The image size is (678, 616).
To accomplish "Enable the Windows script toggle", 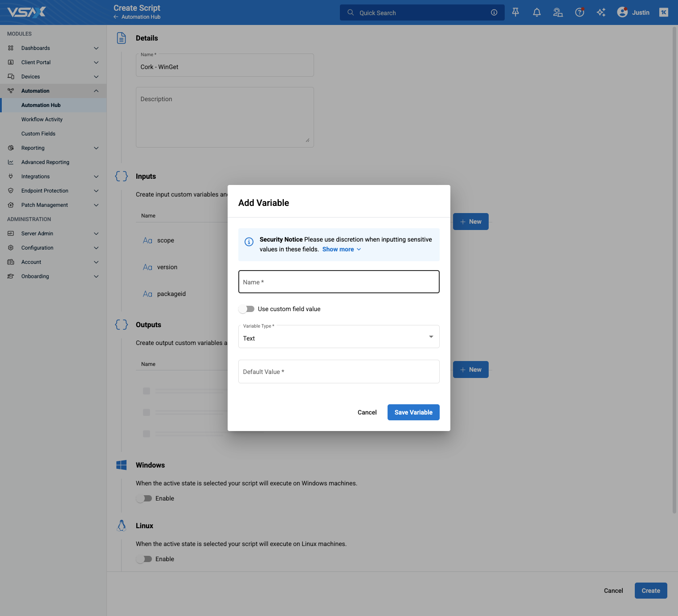I will point(144,498).
